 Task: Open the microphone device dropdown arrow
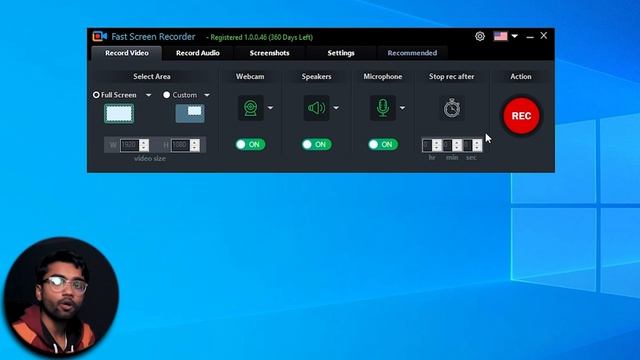coord(402,108)
